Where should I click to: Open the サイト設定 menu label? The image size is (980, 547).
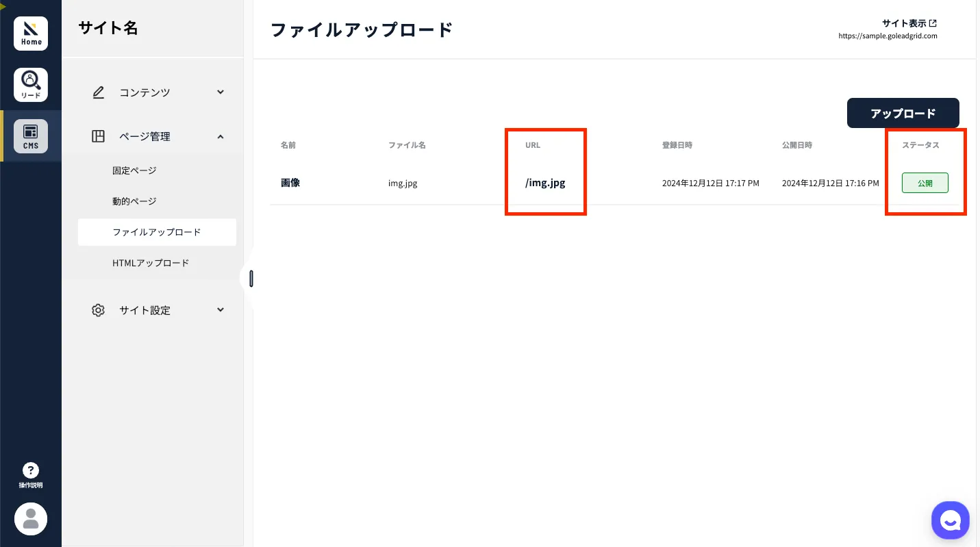click(x=145, y=310)
